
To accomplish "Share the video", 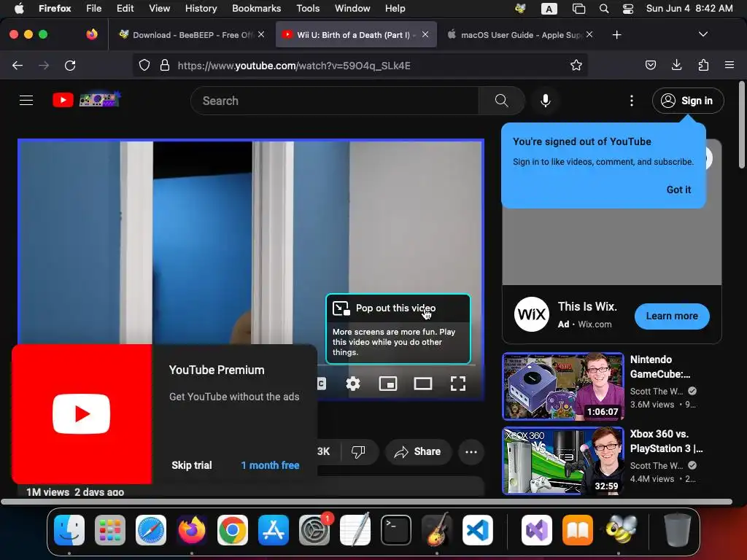I will 418,451.
